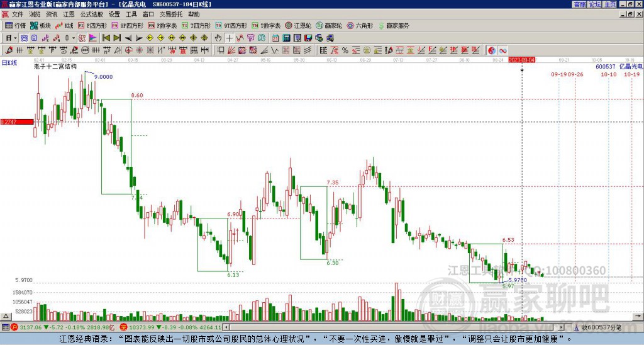Open the T四方形 tool
The image size is (644, 345).
click(x=196, y=25)
